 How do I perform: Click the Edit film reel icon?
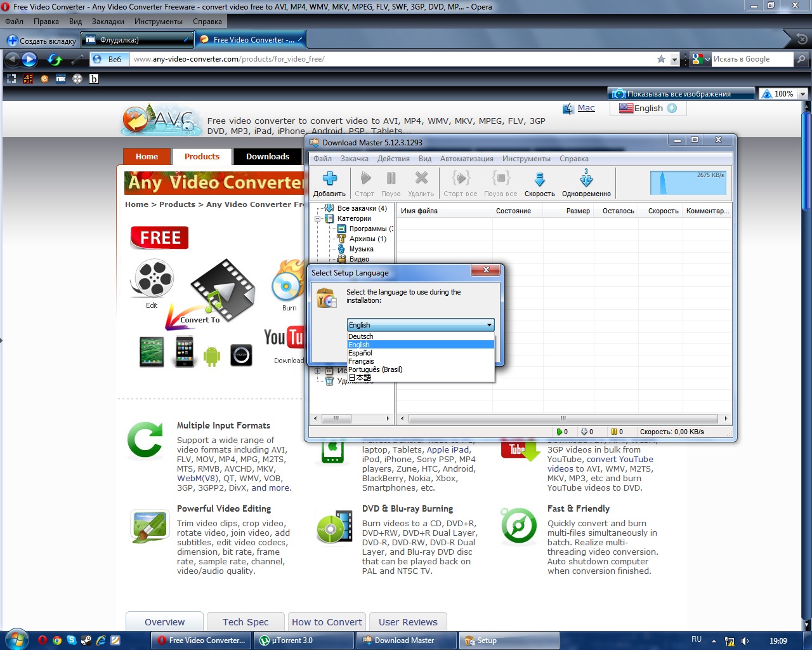click(152, 278)
